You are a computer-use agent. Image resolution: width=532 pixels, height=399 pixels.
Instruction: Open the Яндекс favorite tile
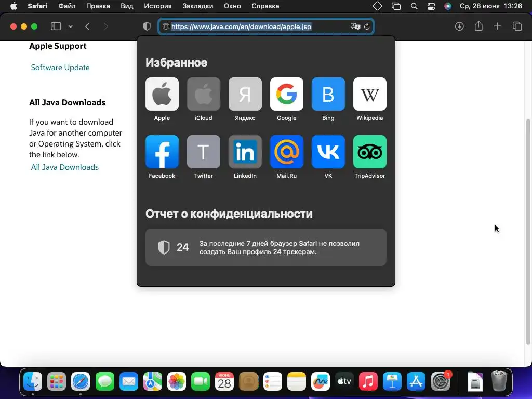(245, 94)
